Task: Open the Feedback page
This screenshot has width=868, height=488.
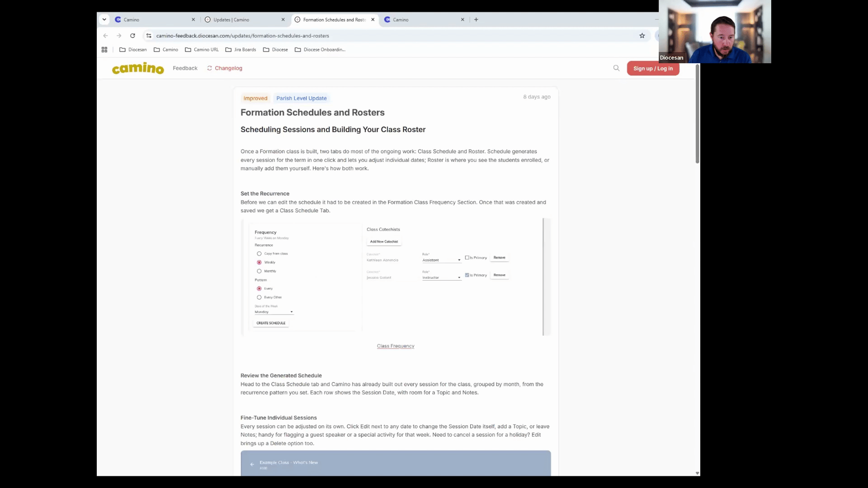Action: click(x=185, y=68)
